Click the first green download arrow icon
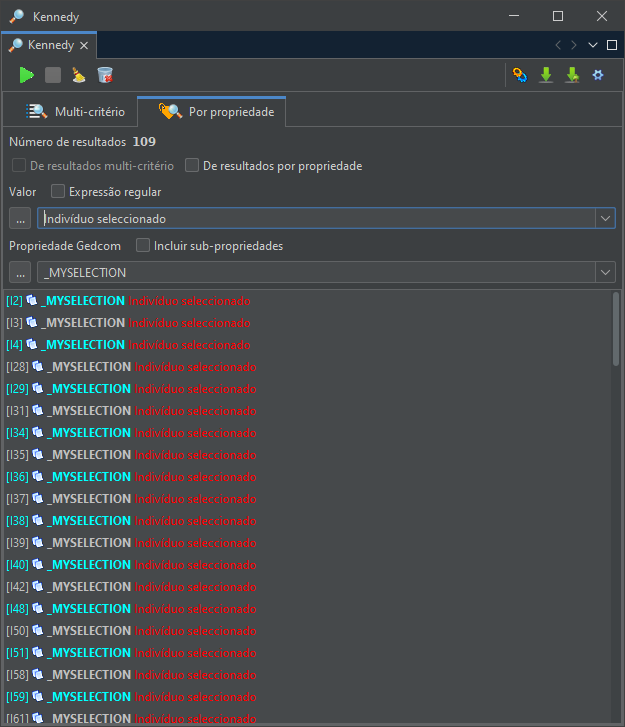 (x=546, y=75)
